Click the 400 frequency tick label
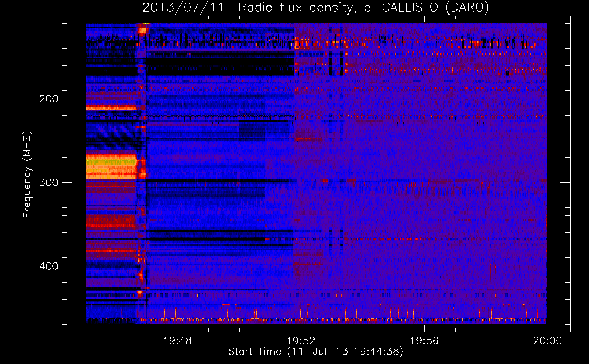589x364 pixels. tap(49, 266)
